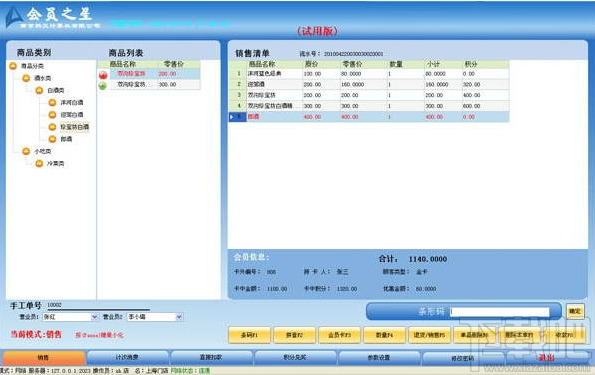The width and height of the screenshot is (595, 375).
Task: Click the red ball icon in 商品列表
Action: (103, 75)
